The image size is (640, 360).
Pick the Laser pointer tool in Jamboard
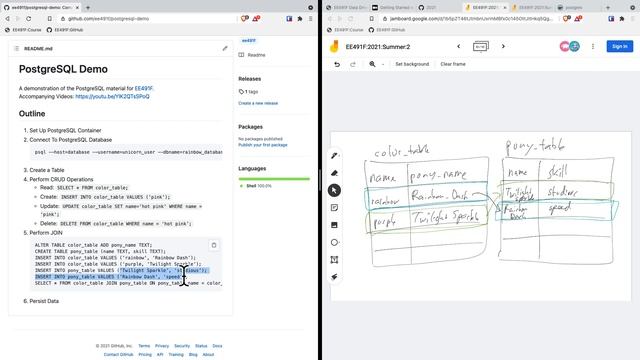[334, 277]
